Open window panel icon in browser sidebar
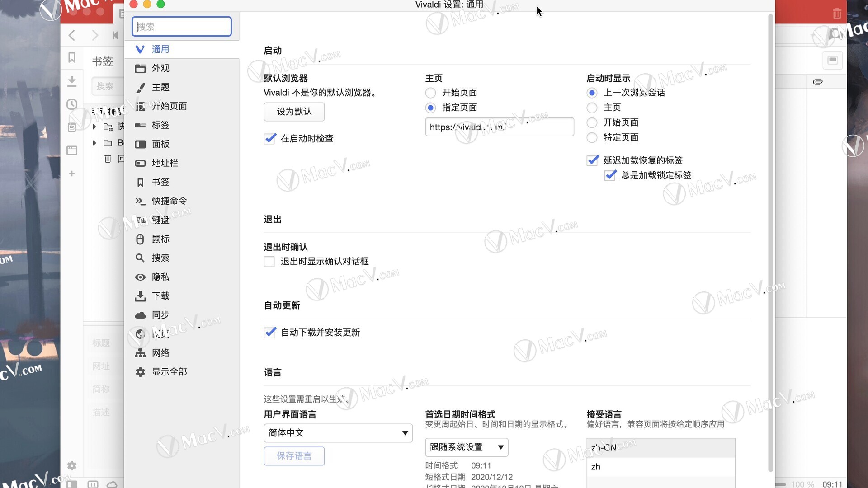The width and height of the screenshot is (868, 488). pyautogui.click(x=72, y=150)
